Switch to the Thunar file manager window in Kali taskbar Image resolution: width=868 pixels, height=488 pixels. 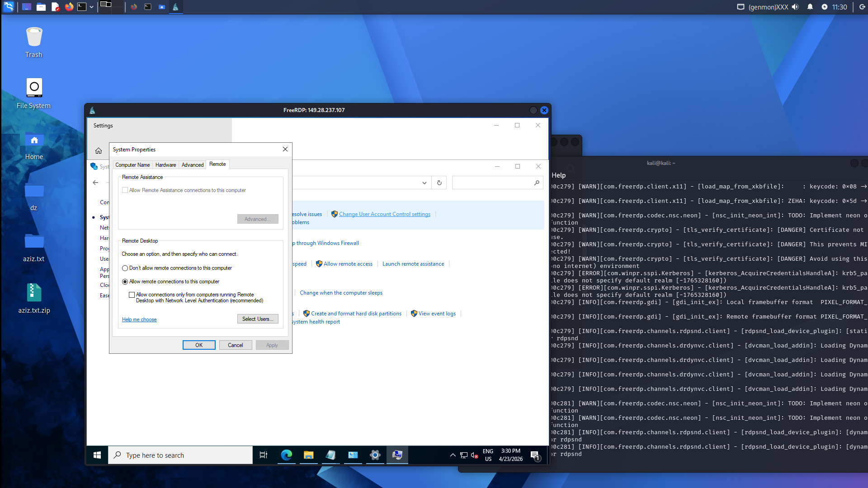(x=162, y=7)
